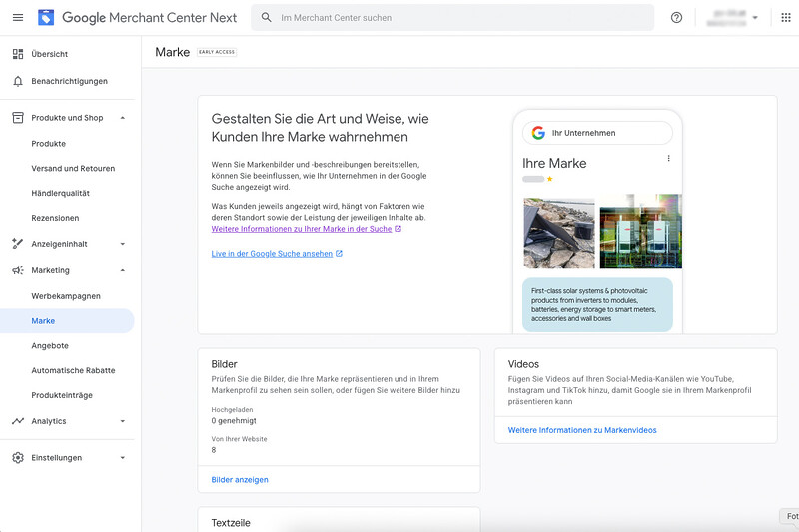799x532 pixels.
Task: Click the solar panel rocks thumbnail
Action: 559,234
